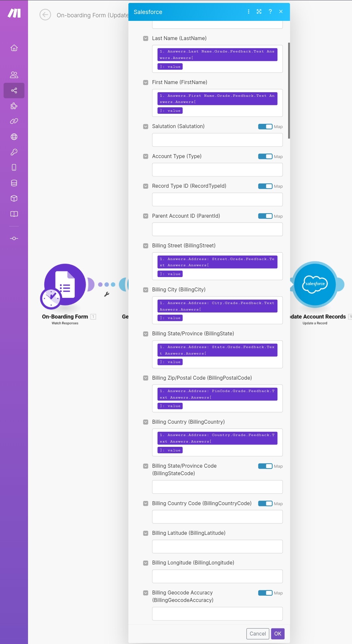The width and height of the screenshot is (352, 644).
Task: Collapse the Billing Street field arrow
Action: point(146,246)
